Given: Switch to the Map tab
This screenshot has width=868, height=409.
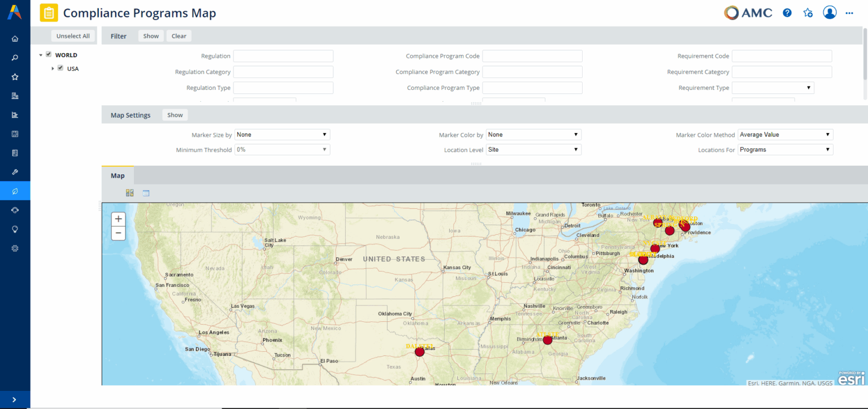Looking at the screenshot, I should click(118, 175).
